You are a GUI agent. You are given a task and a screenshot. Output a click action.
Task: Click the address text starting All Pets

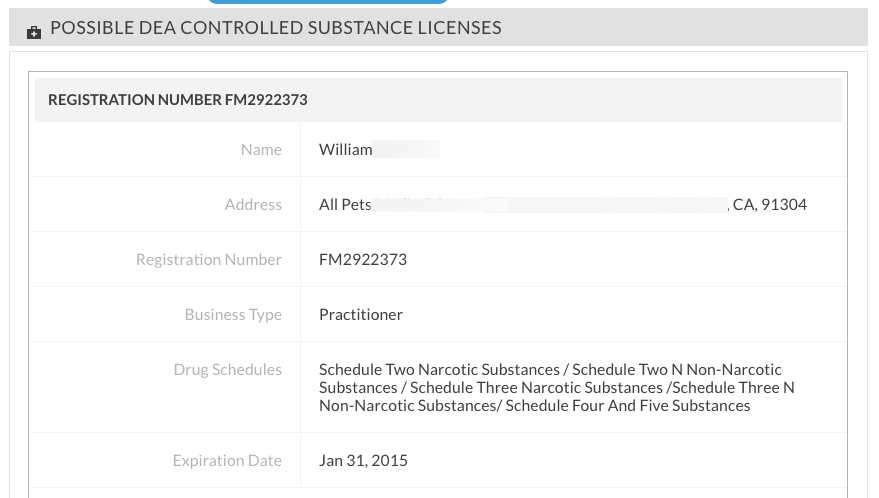[345, 205]
